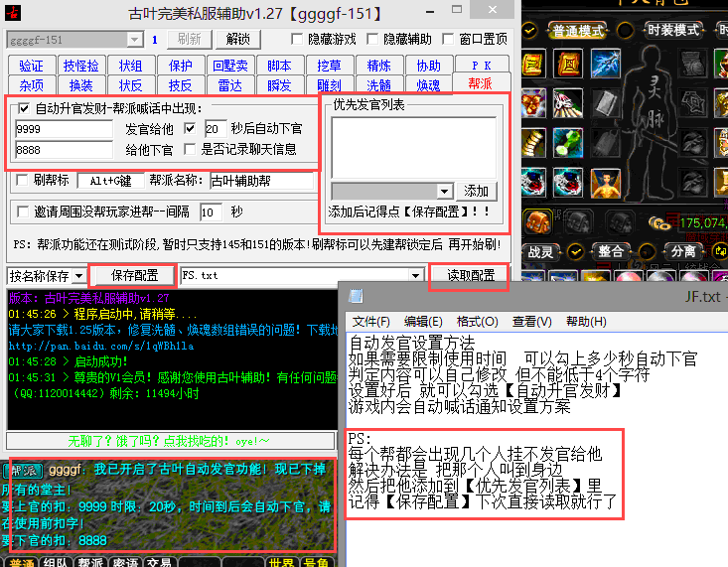Toggle the 自动升官发财 checkbox
This screenshot has height=567, width=728.
[25, 107]
